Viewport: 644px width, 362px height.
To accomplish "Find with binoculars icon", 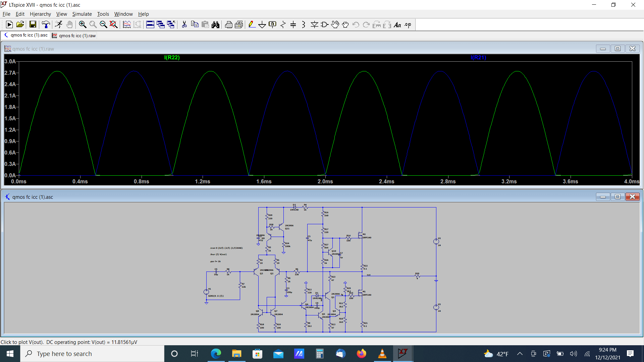I will coord(215,24).
